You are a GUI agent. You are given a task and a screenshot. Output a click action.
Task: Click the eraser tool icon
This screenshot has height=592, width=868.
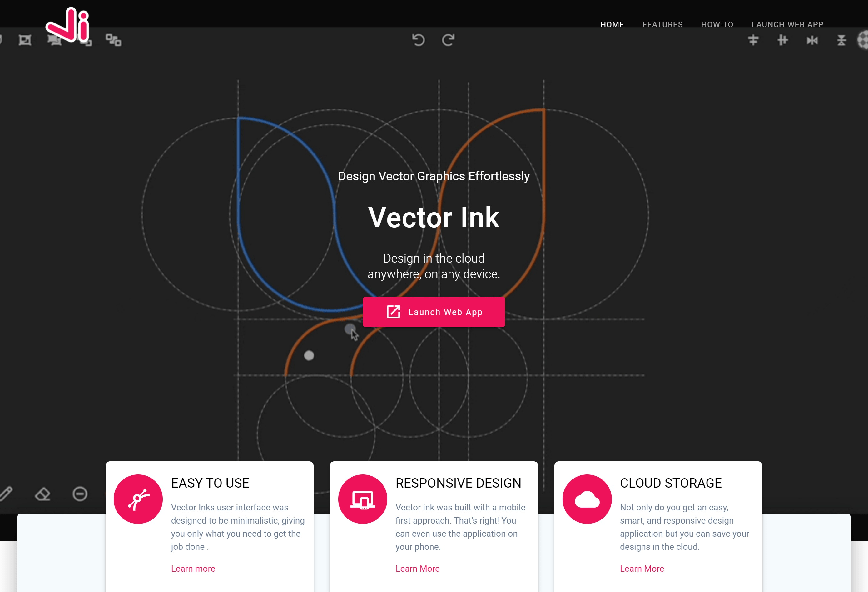[x=43, y=494]
